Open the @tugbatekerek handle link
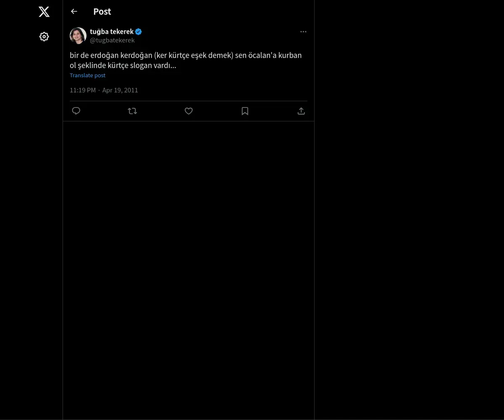The height and width of the screenshot is (420, 504). (x=112, y=40)
